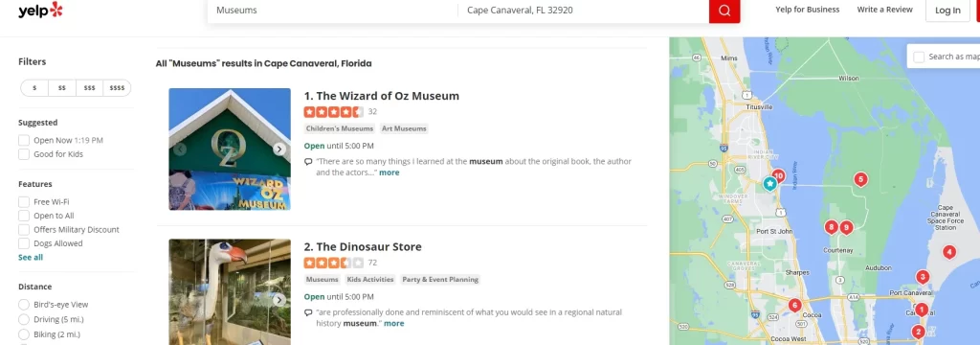Enable the Open Now filter checkbox
This screenshot has width=980, height=345.
pyautogui.click(x=24, y=140)
